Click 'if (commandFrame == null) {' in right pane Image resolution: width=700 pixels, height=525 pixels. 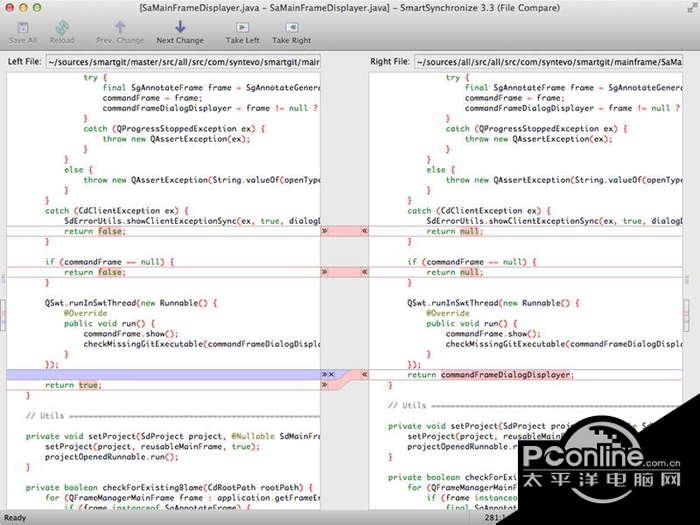click(472, 262)
